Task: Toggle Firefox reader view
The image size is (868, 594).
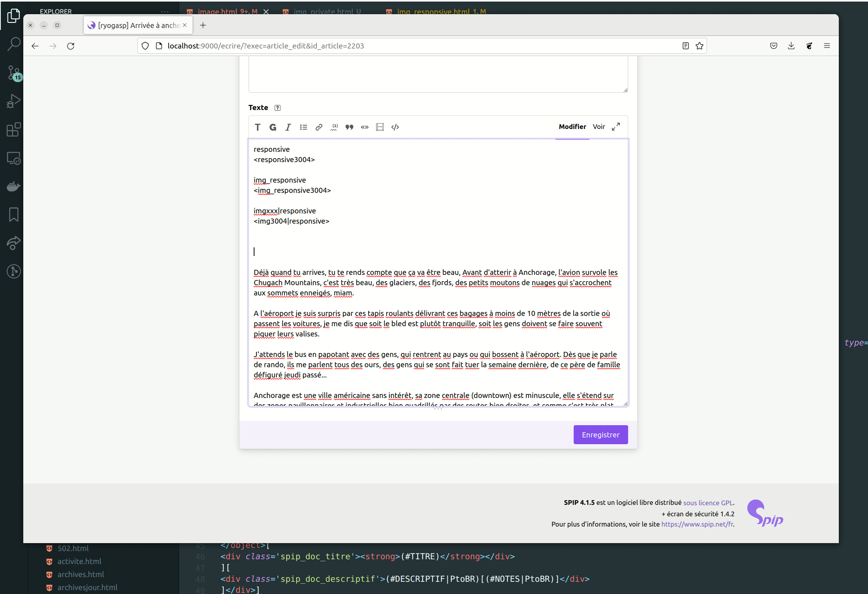Action: 686,46
